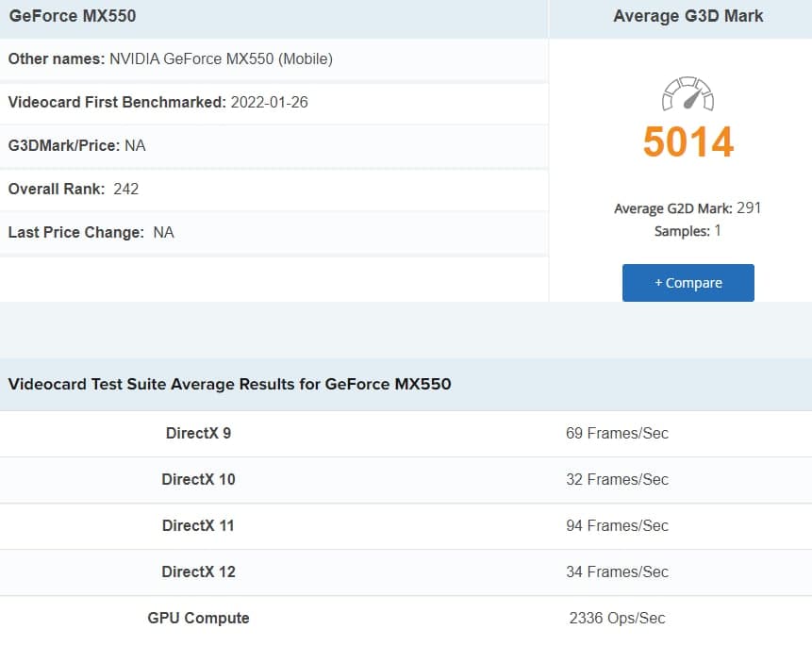Viewport: 812px width, 646px height.
Task: Click the Videocard Test Suite Average Results heading
Action: coord(229,384)
